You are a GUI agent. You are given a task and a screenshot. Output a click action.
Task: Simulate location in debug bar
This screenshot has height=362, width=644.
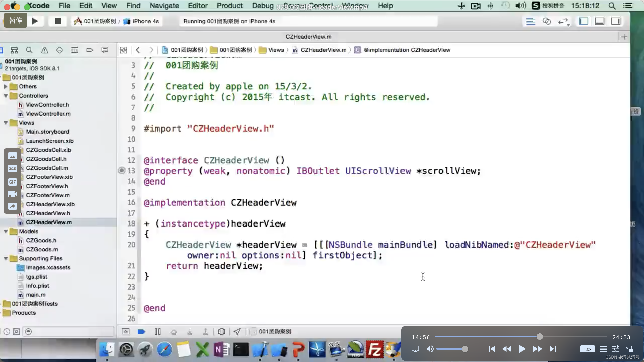pos(237,332)
